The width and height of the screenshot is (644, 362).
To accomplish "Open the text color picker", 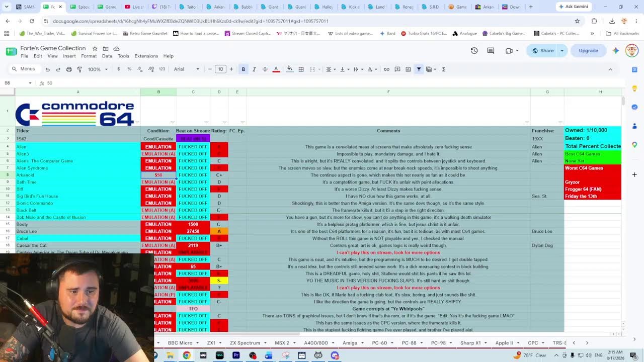I will (x=276, y=69).
